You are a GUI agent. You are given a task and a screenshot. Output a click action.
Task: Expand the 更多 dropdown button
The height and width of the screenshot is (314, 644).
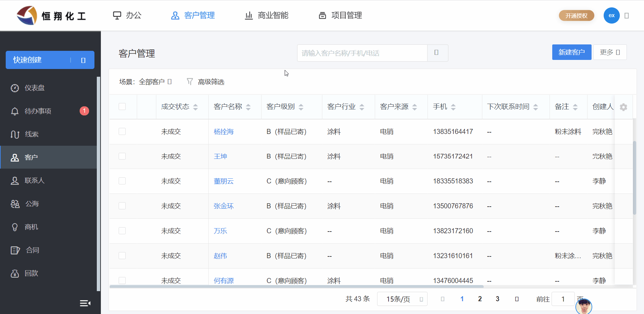coord(610,53)
